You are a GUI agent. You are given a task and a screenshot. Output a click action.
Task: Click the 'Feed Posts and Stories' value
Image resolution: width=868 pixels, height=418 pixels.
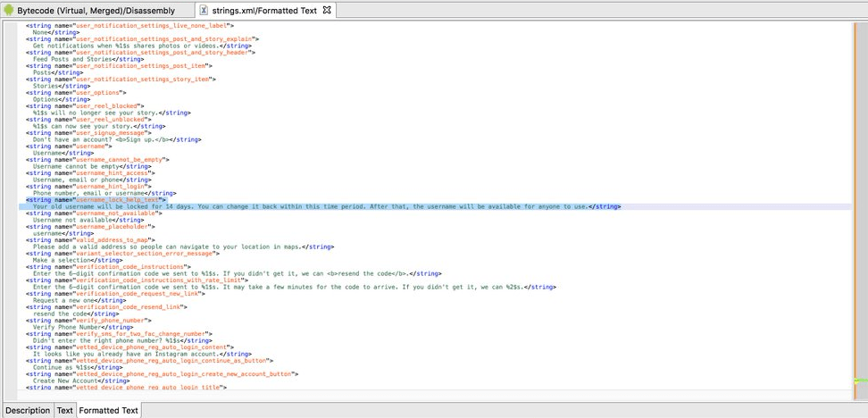[72, 59]
